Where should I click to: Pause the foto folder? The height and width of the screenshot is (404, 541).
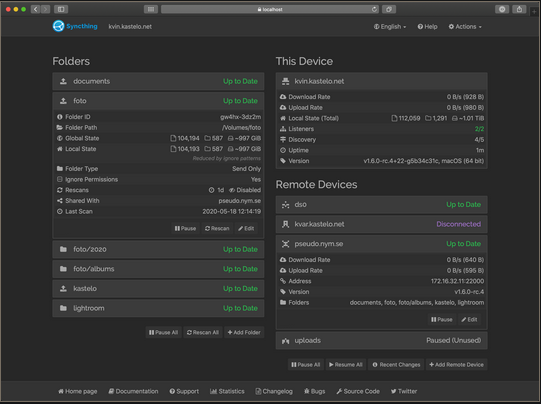click(185, 228)
